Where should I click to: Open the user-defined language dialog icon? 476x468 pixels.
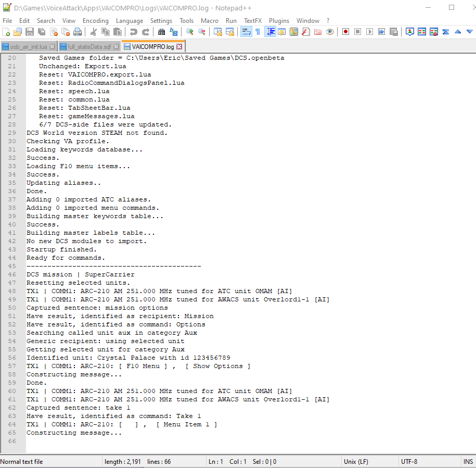pyautogui.click(x=282, y=32)
